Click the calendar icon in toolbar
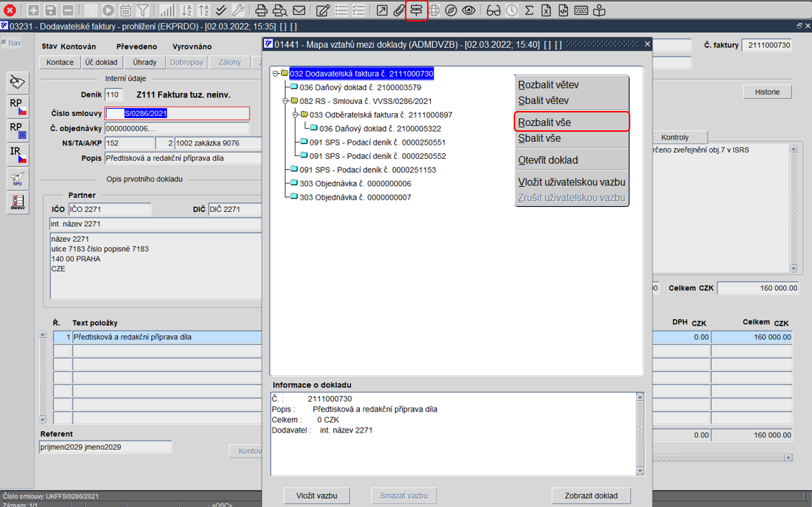The image size is (812, 507). (x=125, y=10)
